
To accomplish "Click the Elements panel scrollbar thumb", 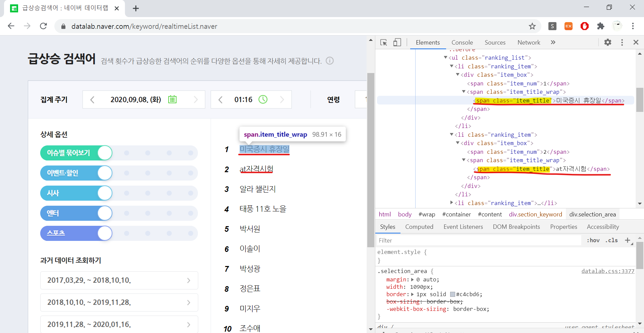I will (640, 100).
